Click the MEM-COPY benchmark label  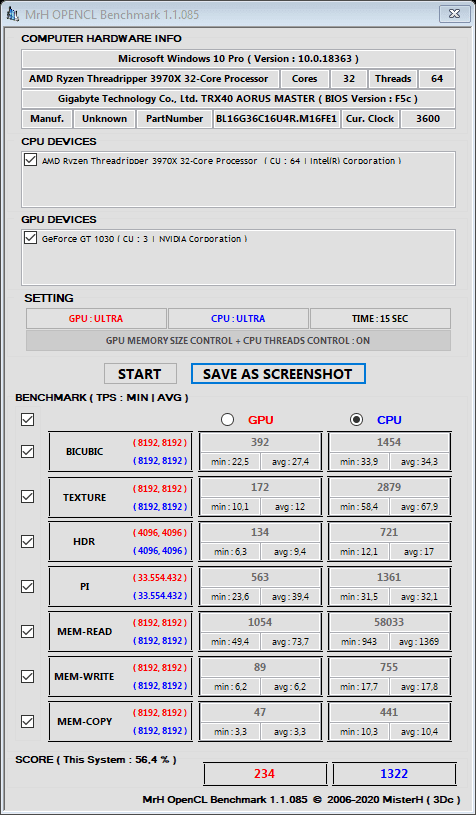pos(84,721)
